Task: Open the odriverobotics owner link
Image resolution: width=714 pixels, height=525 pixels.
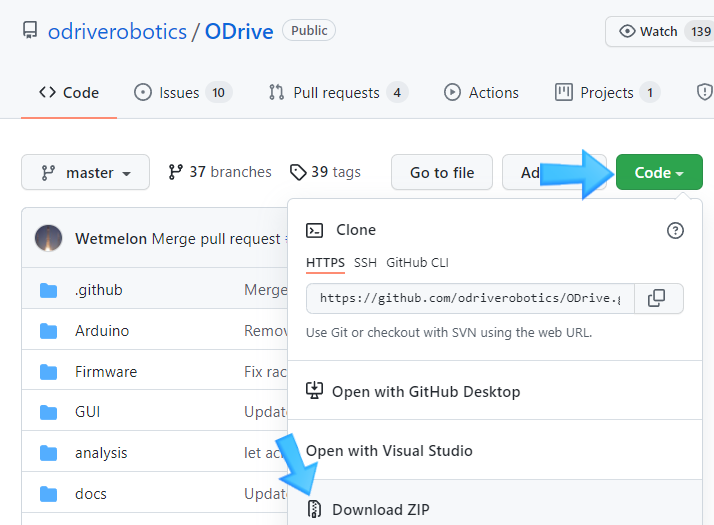Action: 117,31
